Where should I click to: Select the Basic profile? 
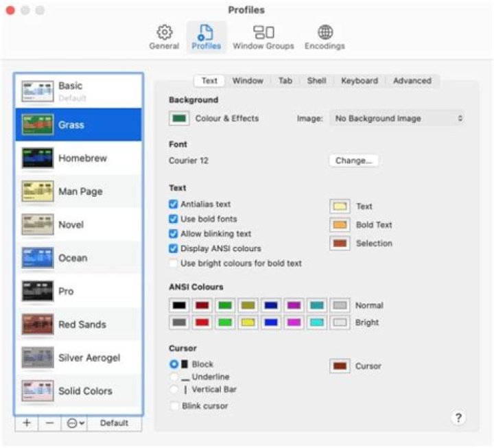[x=78, y=91]
